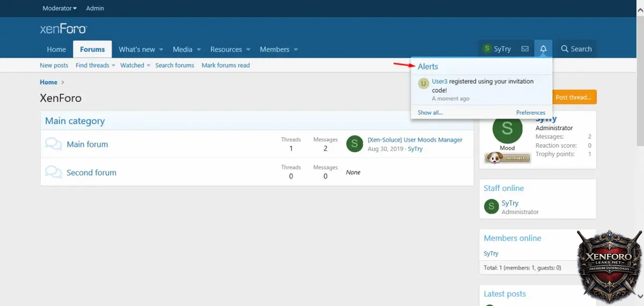Click the Adorable mood badge
Viewport: 644px width, 306px height.
[507, 158]
